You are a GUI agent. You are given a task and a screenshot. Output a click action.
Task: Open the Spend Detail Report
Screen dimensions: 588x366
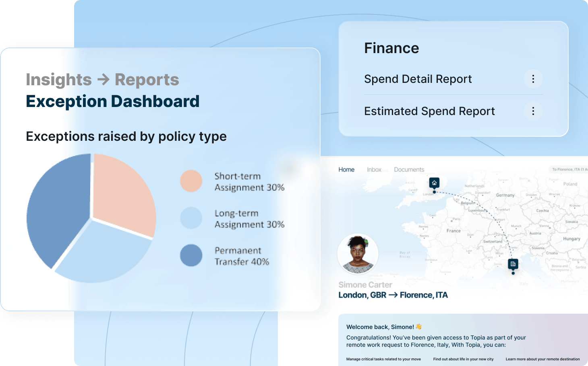point(418,79)
